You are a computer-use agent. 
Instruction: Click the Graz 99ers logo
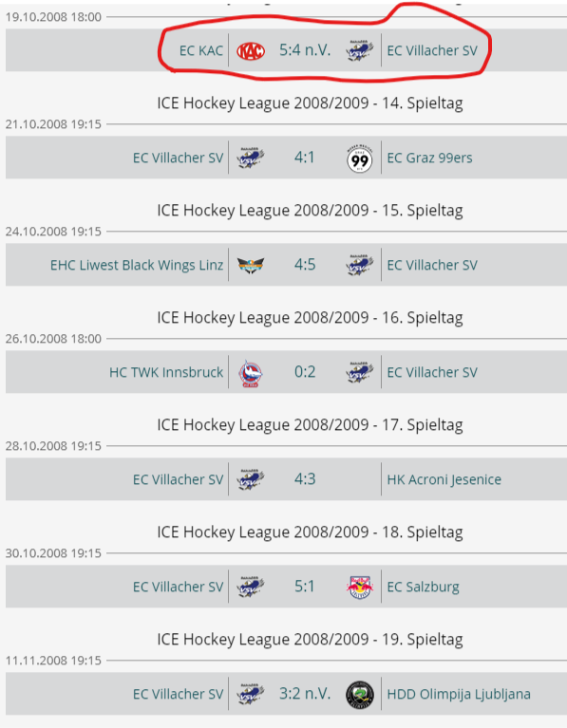(360, 159)
